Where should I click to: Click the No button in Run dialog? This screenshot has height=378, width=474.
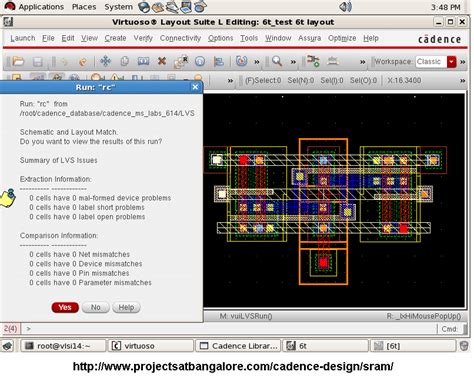tap(96, 307)
